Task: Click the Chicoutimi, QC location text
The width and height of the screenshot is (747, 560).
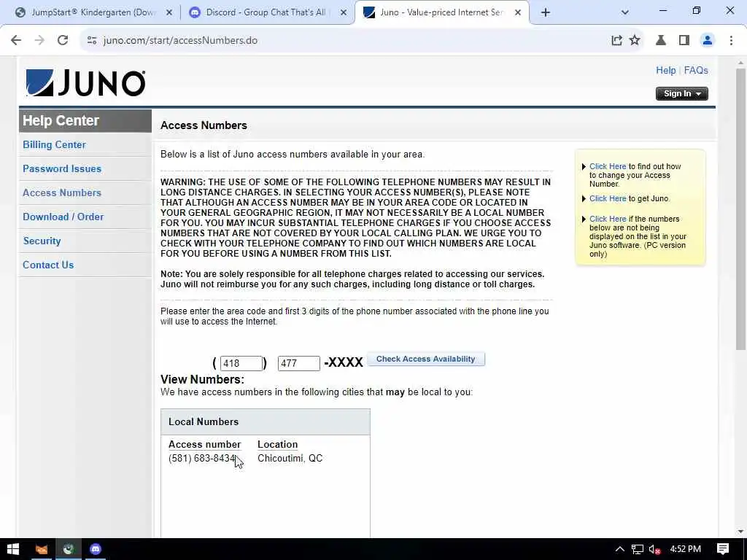Action: 290,458
